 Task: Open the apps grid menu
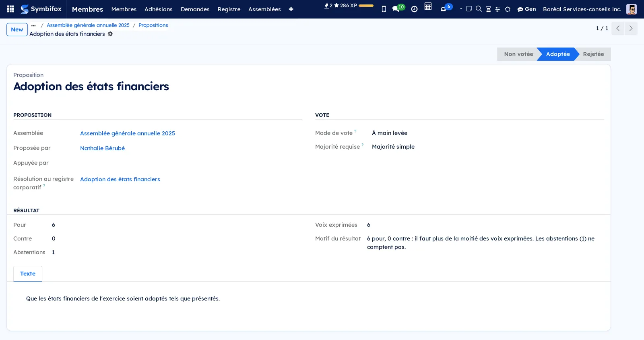pos(10,9)
